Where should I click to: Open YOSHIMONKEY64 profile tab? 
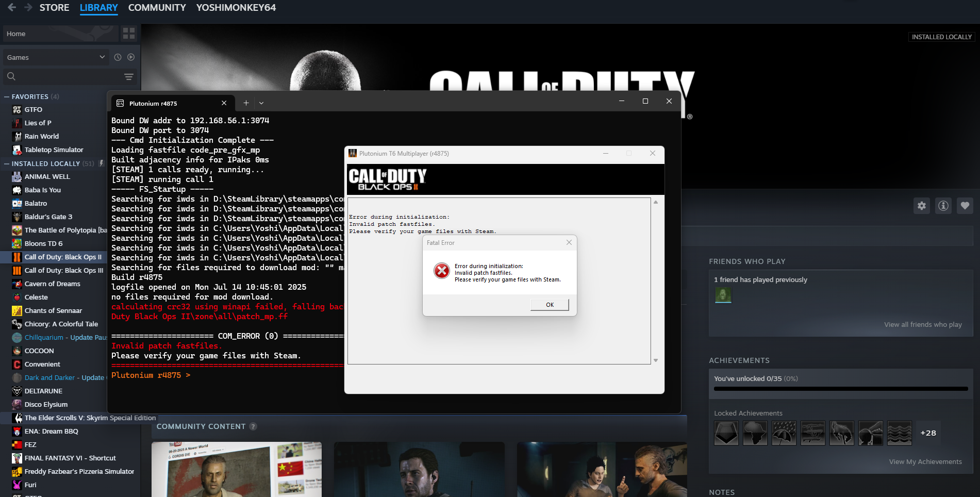click(236, 8)
